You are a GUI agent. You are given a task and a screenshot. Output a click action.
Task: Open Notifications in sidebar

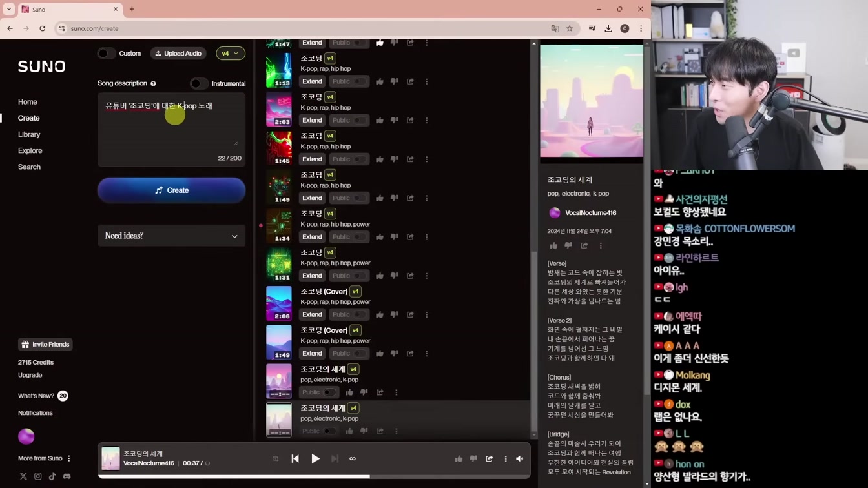coord(36,413)
